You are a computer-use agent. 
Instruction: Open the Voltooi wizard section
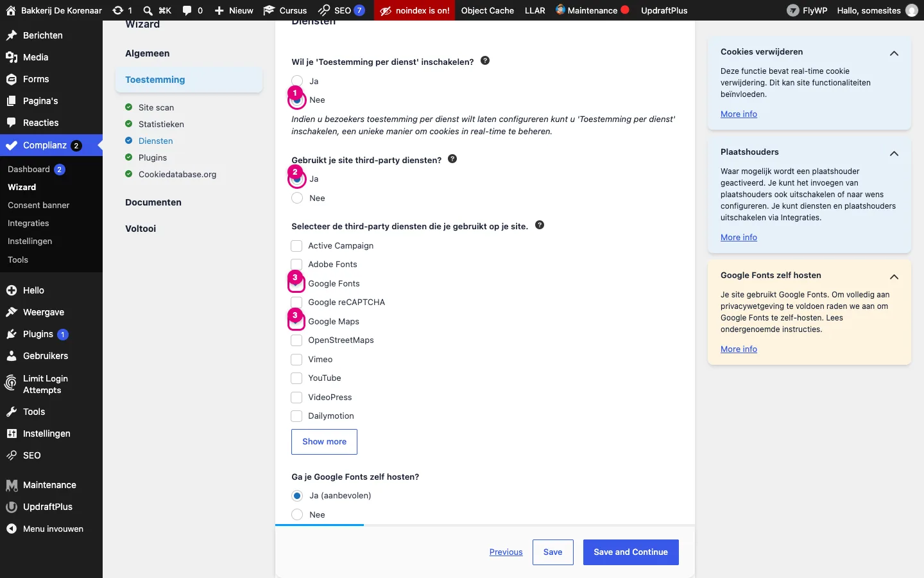pos(141,229)
